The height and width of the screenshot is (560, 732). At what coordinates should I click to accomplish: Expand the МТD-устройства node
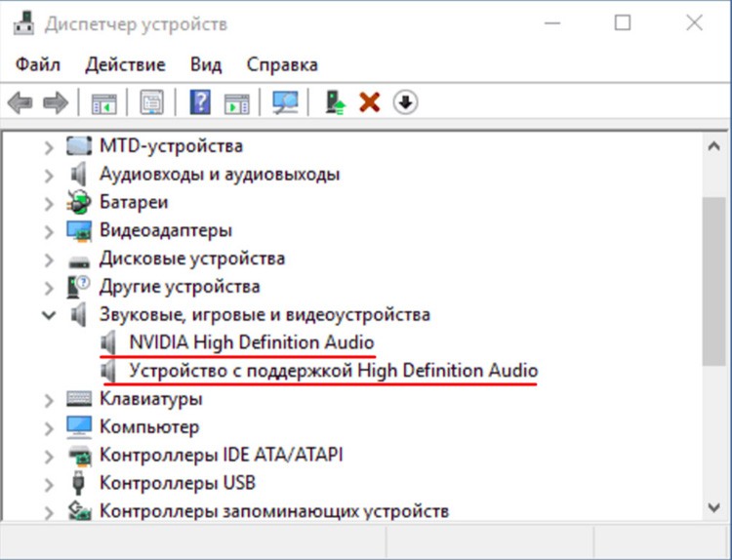49,147
